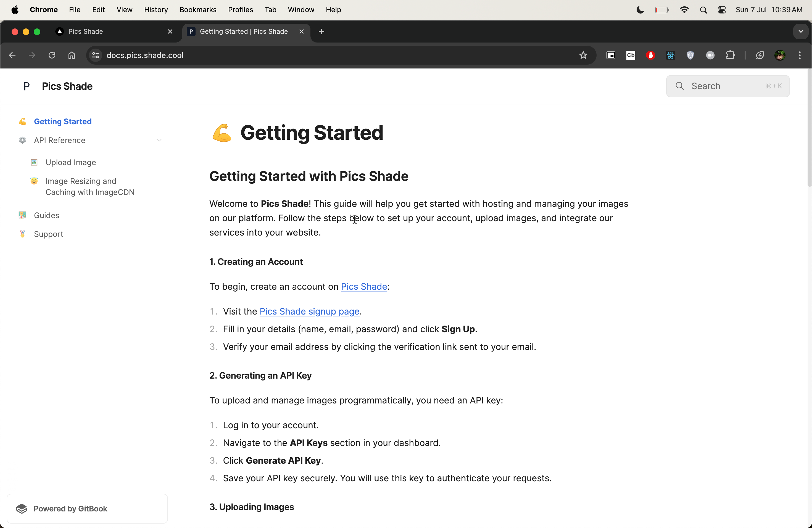
Task: Open Image Resizing and Caching with ImageCDN
Action: (90, 187)
